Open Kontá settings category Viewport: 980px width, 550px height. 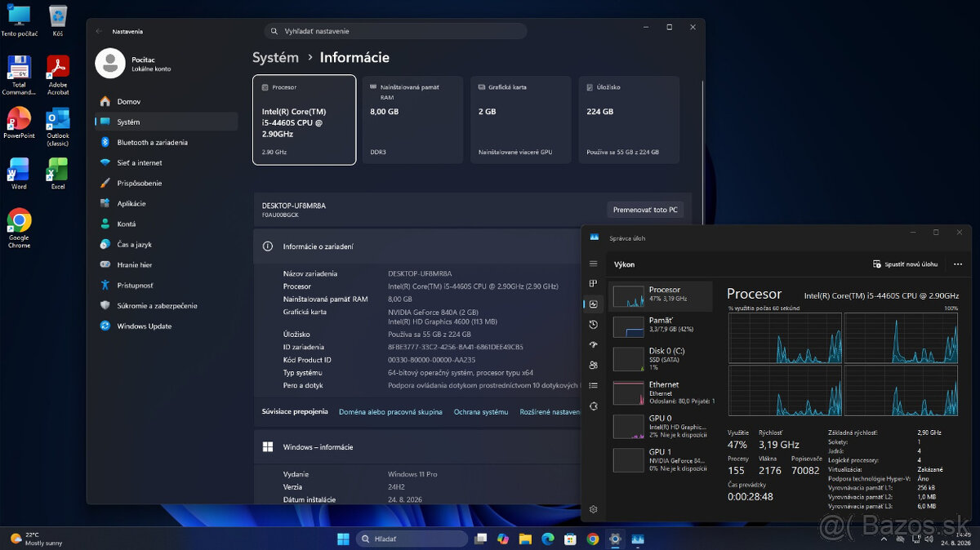[x=166, y=224]
